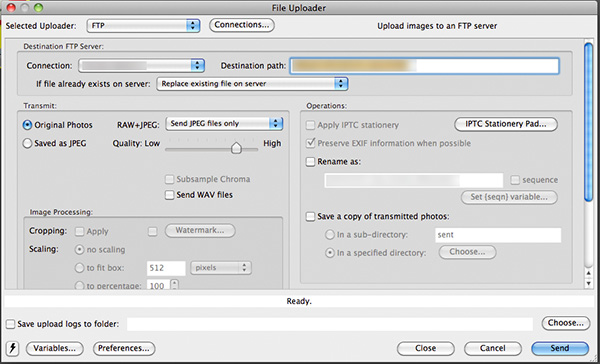
Task: Open the IPTC Stationery Pad
Action: pos(505,124)
